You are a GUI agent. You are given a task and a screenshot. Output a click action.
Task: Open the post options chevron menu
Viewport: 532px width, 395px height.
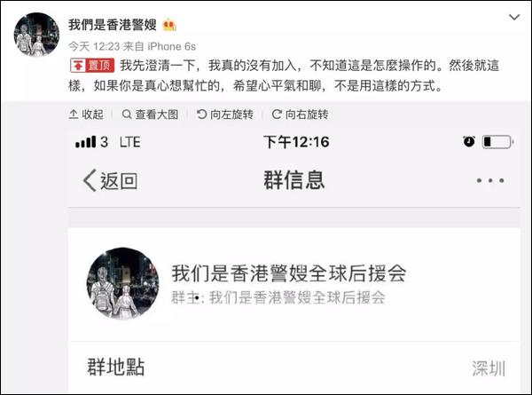click(514, 17)
